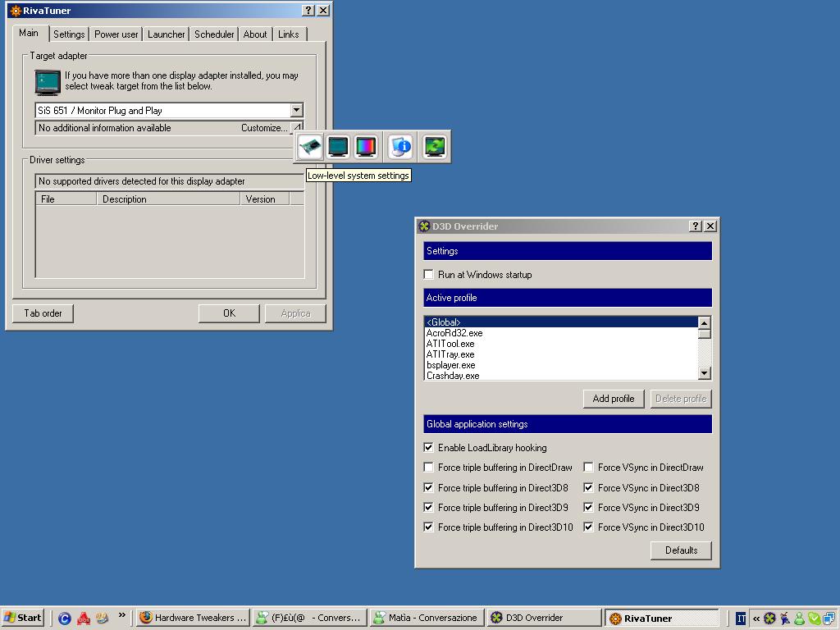Select the Main tab
The width and height of the screenshot is (840, 630).
click(29, 33)
